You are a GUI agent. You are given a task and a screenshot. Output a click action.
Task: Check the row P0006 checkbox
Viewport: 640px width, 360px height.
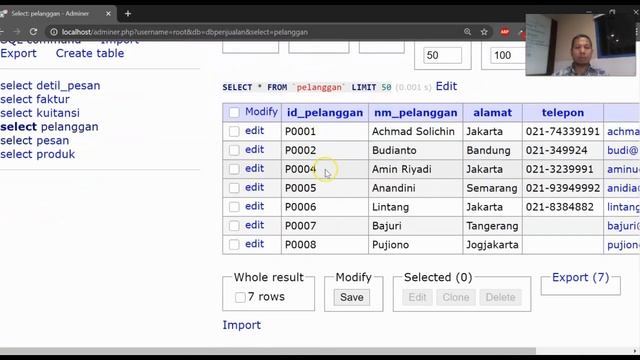coord(234,207)
